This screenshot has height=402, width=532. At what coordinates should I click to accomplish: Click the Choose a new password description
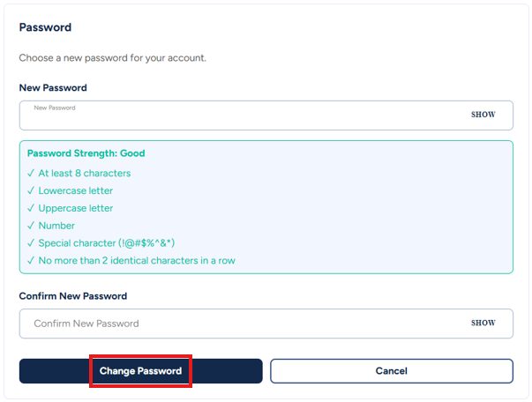(112, 58)
